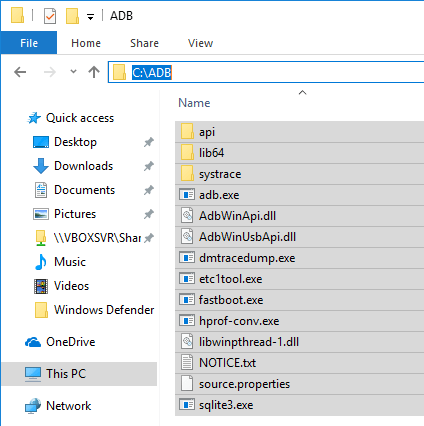Click the Back navigation arrow

pos(20,72)
